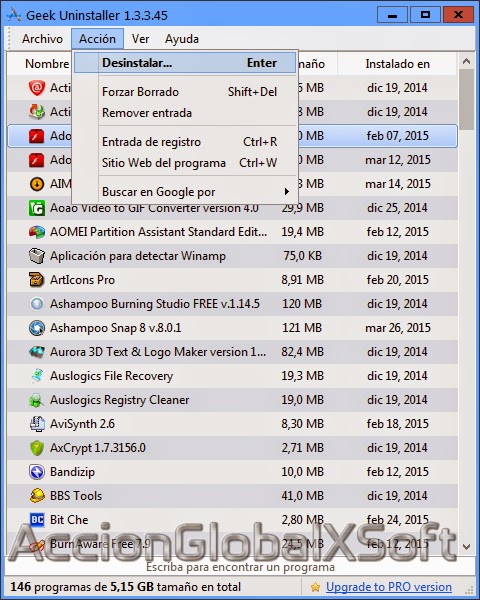
Task: Select Auslogics Registry Cleaner entry
Action: 232,400
